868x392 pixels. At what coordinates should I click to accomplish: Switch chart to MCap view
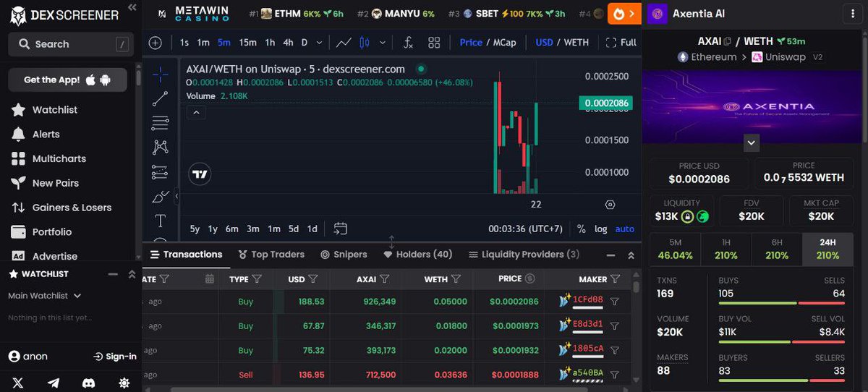pyautogui.click(x=504, y=43)
